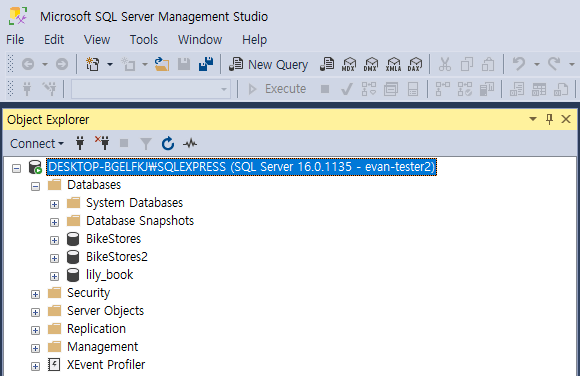Open the Tools menu
This screenshot has width=580, height=376.
(144, 40)
